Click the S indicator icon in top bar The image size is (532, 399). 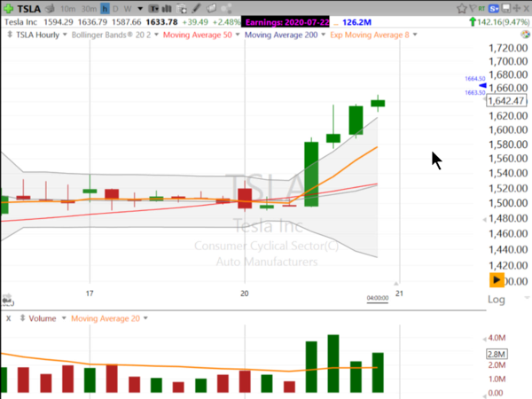tap(493, 8)
